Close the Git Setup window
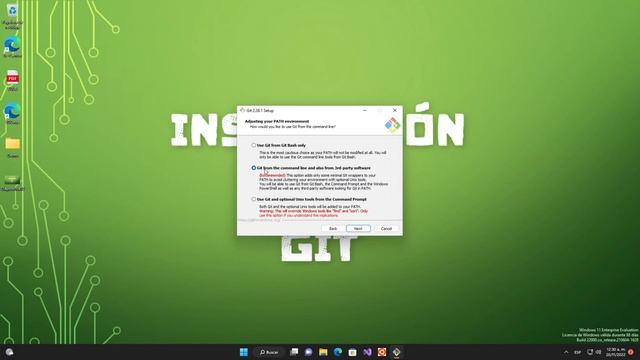 click(x=395, y=110)
